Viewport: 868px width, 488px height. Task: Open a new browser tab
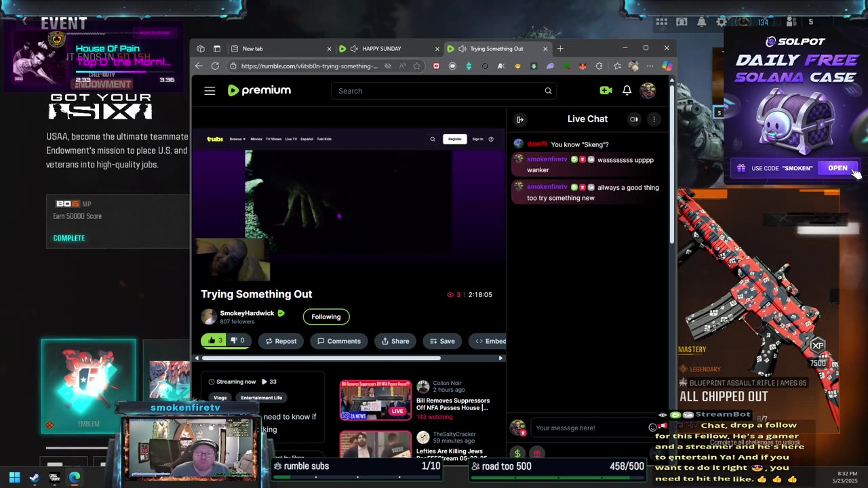tap(560, 49)
